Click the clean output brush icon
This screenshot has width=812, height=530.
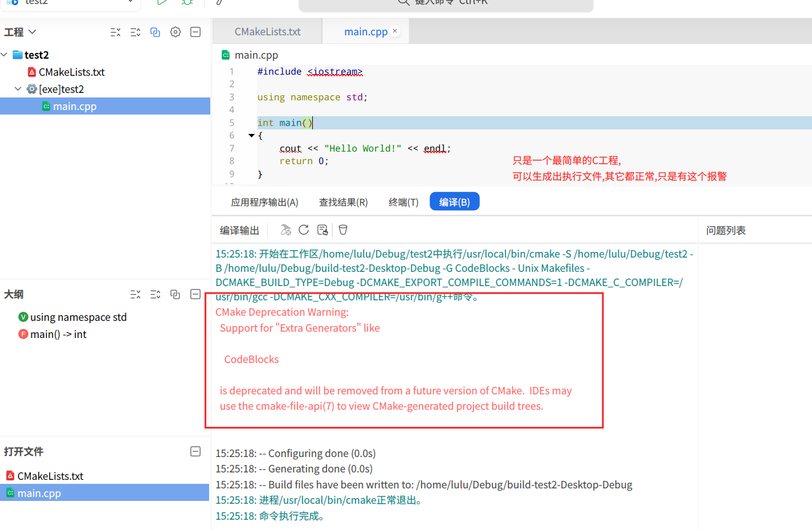coord(323,230)
